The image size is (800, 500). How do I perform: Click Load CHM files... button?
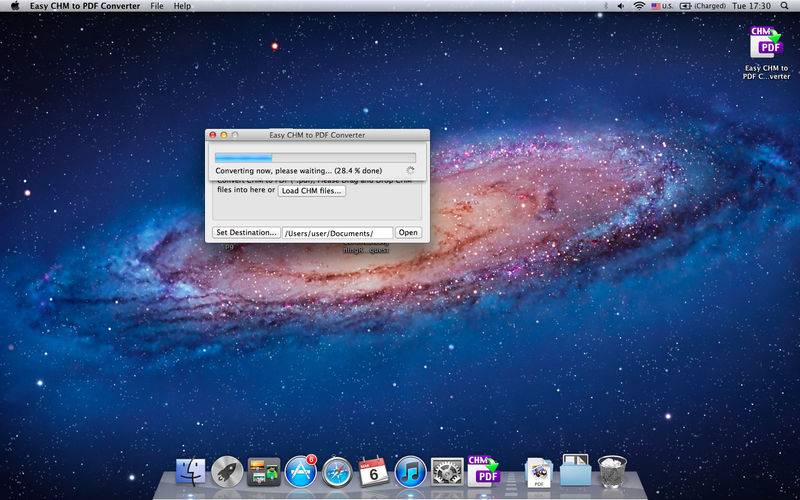(311, 191)
